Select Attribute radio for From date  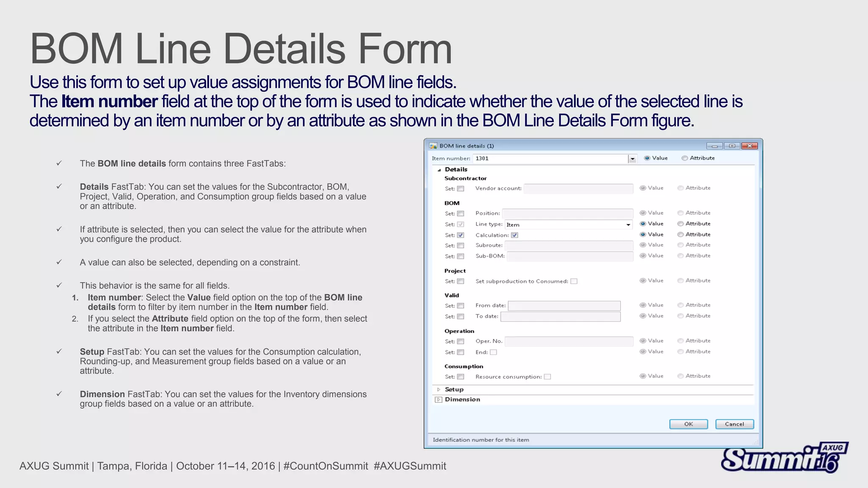click(680, 305)
